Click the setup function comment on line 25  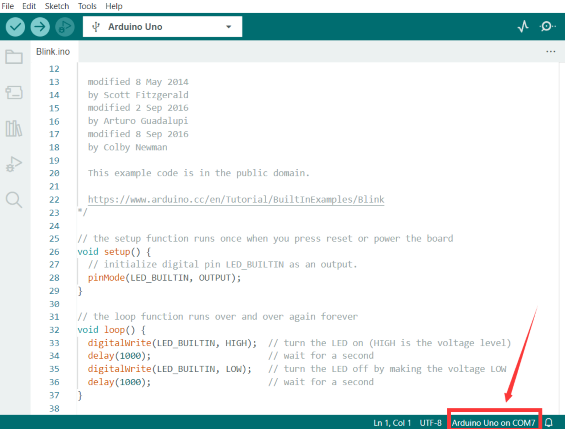265,238
